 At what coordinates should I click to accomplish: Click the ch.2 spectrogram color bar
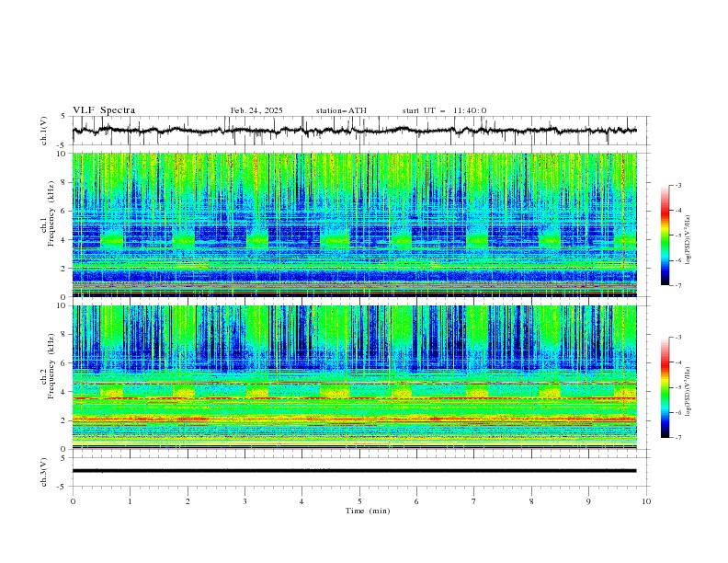665,387
